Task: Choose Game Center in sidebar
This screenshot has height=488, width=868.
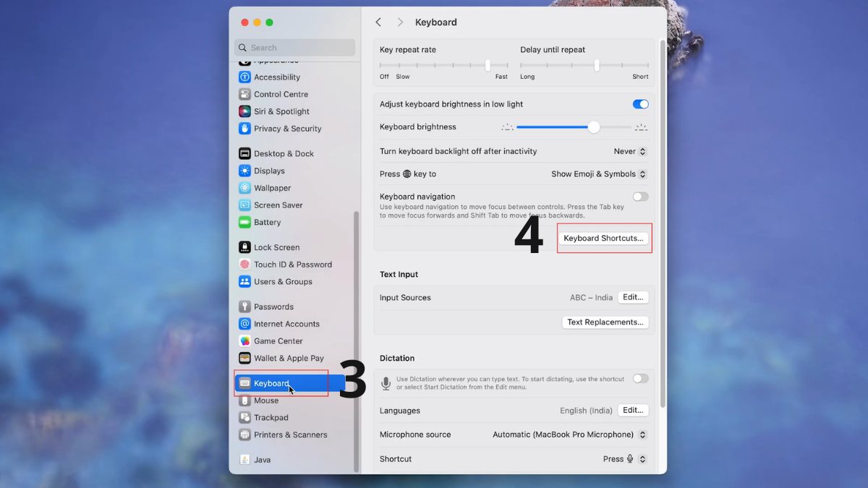Action: tap(278, 341)
